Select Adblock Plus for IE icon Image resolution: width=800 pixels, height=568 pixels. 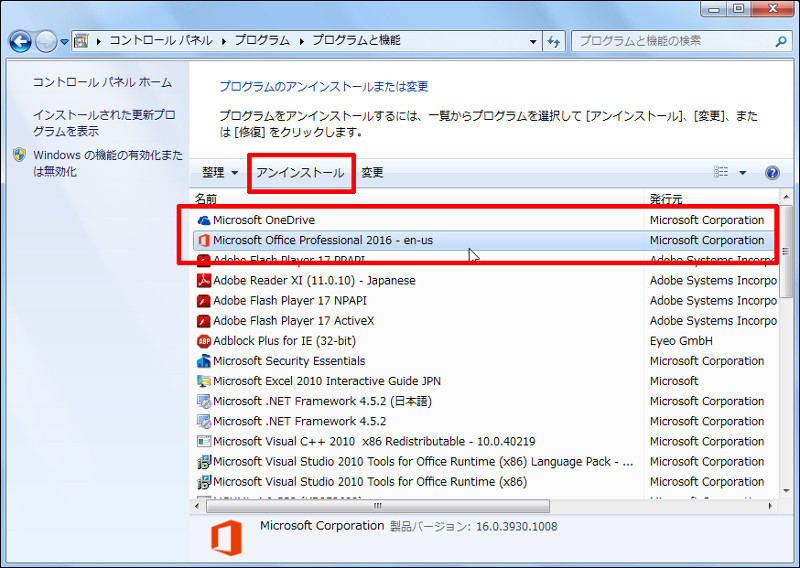point(204,341)
